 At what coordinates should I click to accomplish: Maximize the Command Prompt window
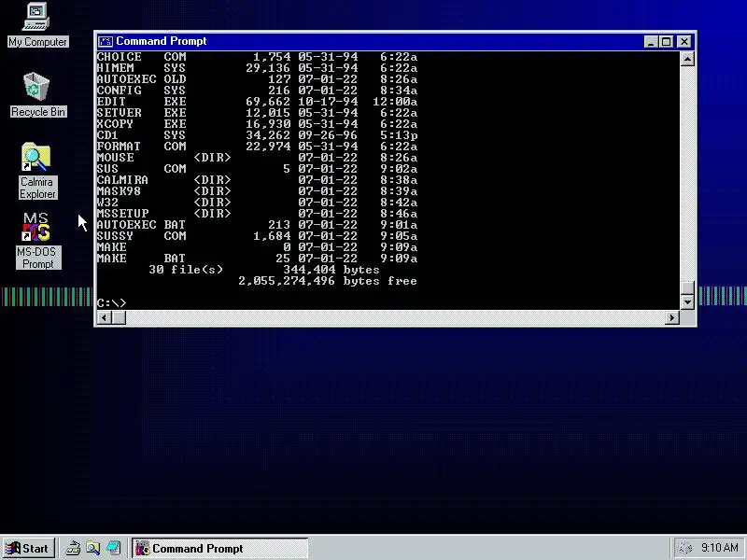(x=666, y=42)
